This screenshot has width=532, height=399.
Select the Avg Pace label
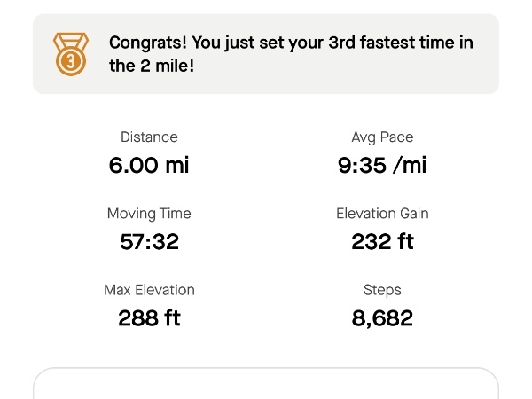pyautogui.click(x=382, y=137)
